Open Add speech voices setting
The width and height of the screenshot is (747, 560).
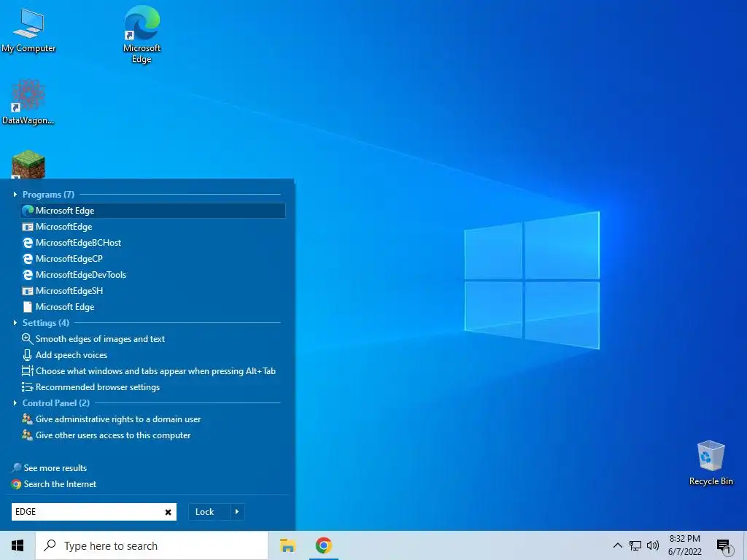point(153,355)
